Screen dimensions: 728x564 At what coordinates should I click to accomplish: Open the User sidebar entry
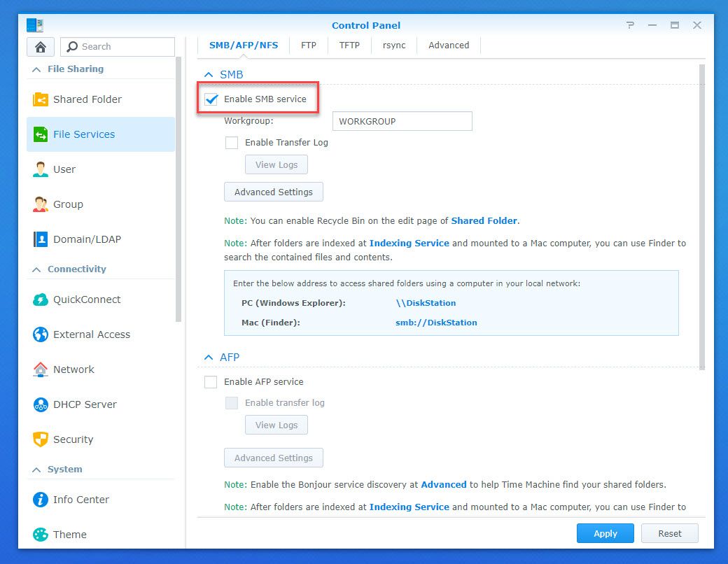pos(101,169)
